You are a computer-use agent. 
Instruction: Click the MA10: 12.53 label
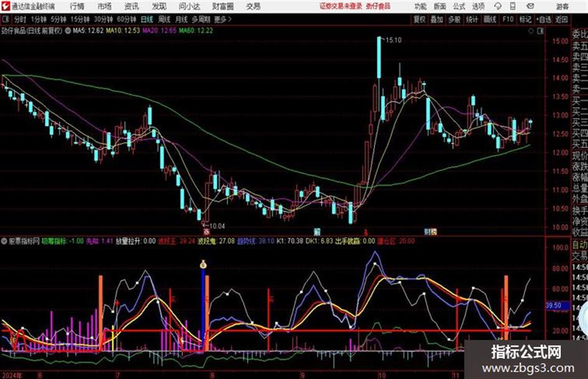coord(123,30)
